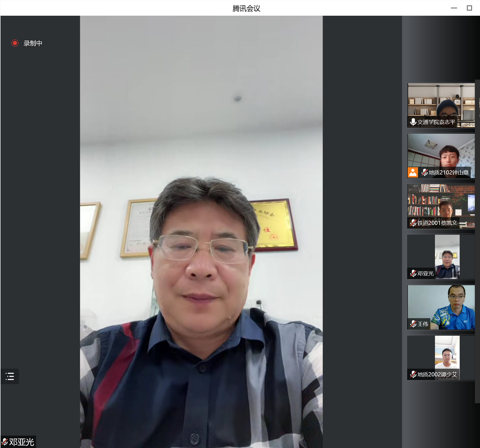Open the list menu icon at left

(10, 376)
